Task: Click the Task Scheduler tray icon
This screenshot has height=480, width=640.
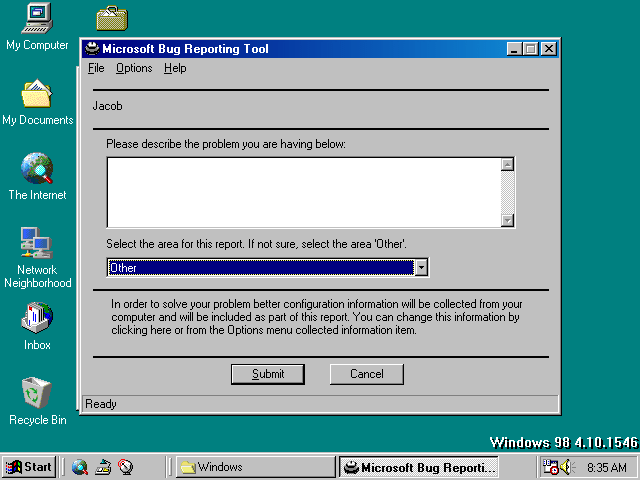Action: [x=550, y=467]
